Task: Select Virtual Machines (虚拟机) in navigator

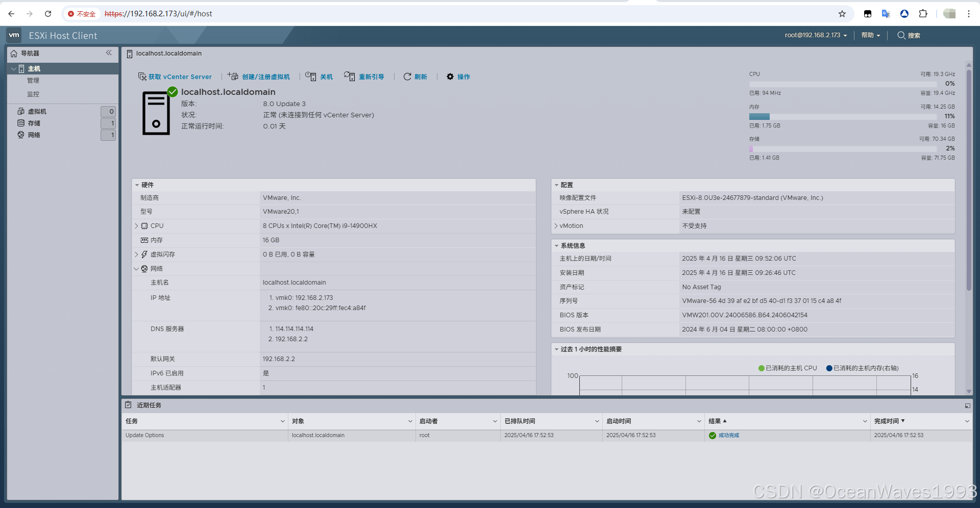Action: tap(37, 112)
